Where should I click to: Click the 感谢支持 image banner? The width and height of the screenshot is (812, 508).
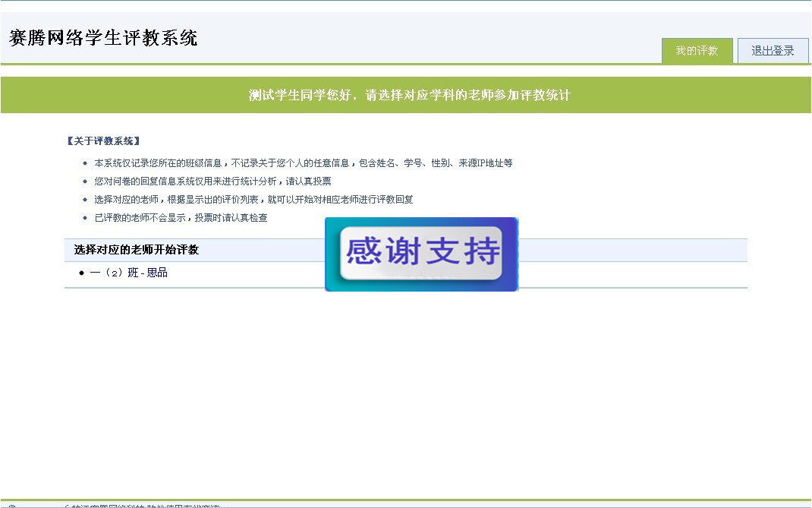click(x=421, y=254)
